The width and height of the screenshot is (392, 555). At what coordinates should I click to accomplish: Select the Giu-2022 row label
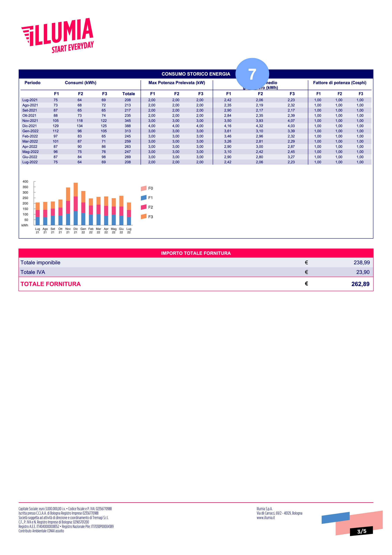coord(30,157)
